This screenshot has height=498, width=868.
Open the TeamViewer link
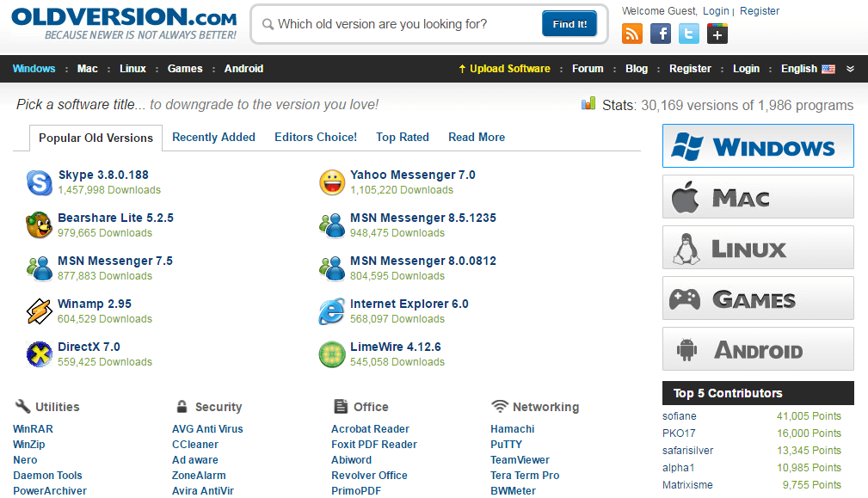520,460
